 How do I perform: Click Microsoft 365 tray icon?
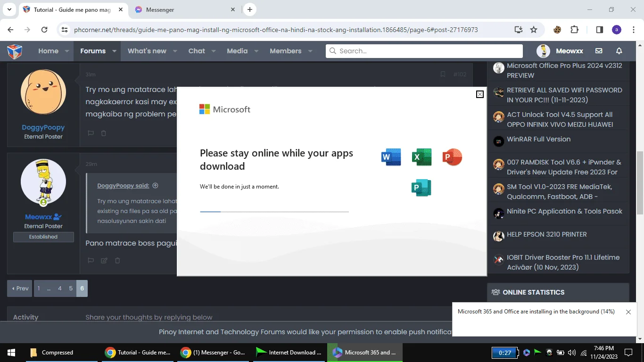click(x=527, y=353)
